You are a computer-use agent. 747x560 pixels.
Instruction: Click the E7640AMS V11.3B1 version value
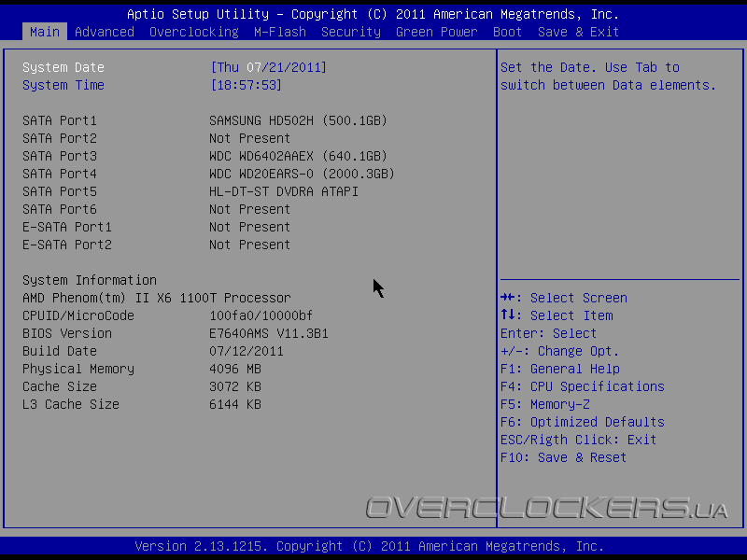click(x=269, y=333)
